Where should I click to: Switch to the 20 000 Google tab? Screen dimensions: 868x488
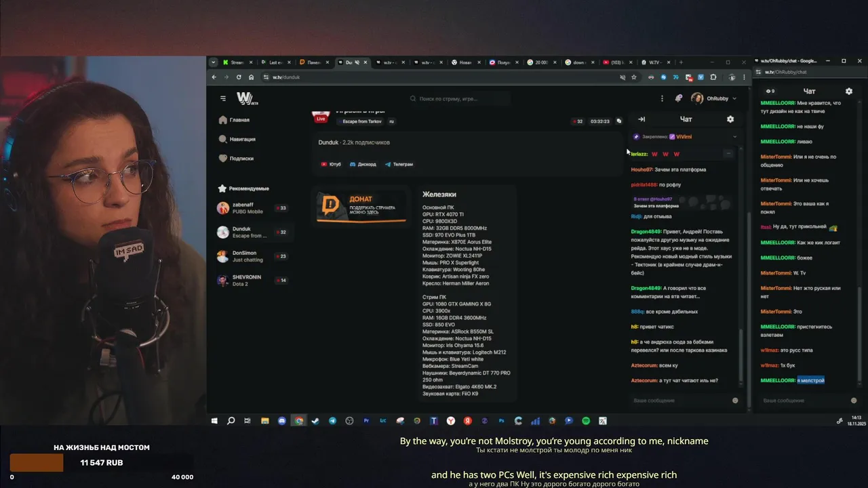541,62
